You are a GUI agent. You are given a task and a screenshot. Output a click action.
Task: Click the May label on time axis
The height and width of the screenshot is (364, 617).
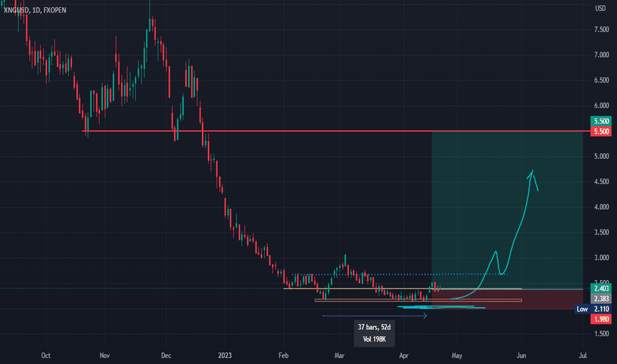[x=456, y=356]
